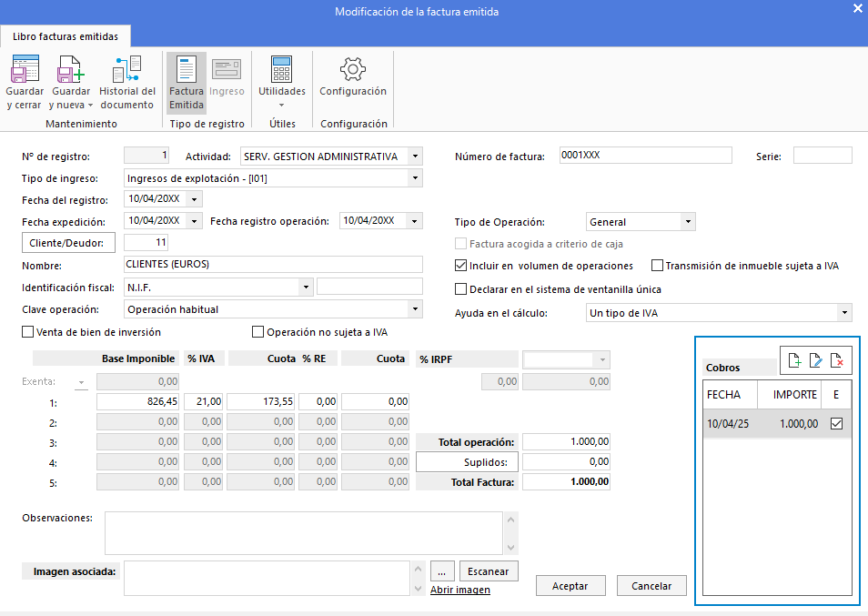
Task: Open Abrir imagen link
Action: coord(460,590)
